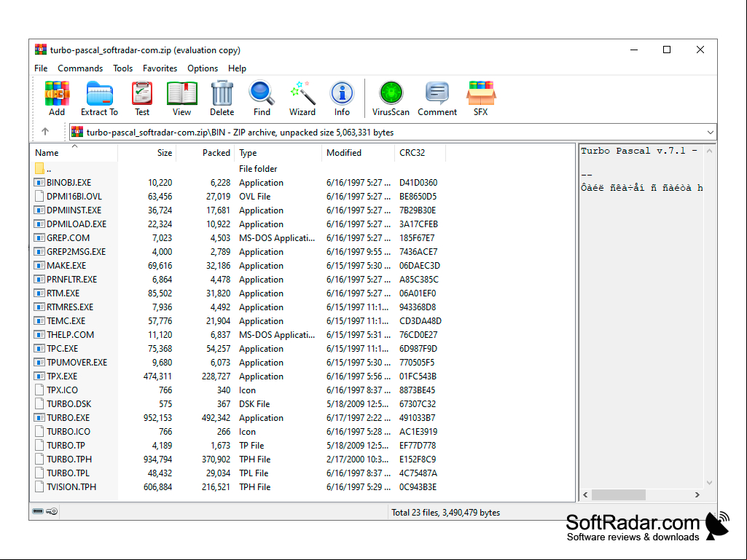
Task: Sort files by Name column header
Action: (74, 152)
